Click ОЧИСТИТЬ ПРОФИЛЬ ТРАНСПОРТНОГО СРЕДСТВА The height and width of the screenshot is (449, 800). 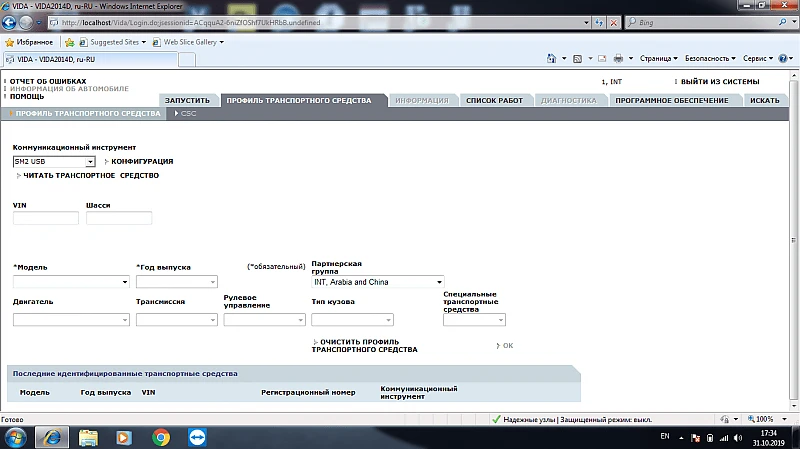point(364,345)
